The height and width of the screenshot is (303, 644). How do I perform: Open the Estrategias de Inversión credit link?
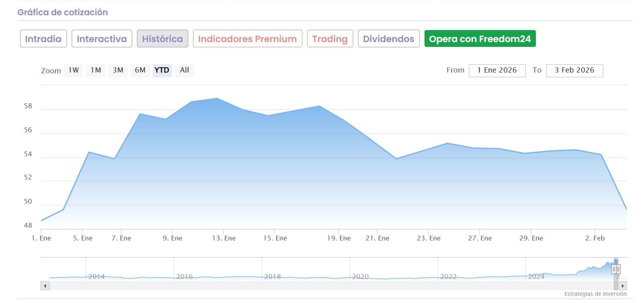coord(596,294)
